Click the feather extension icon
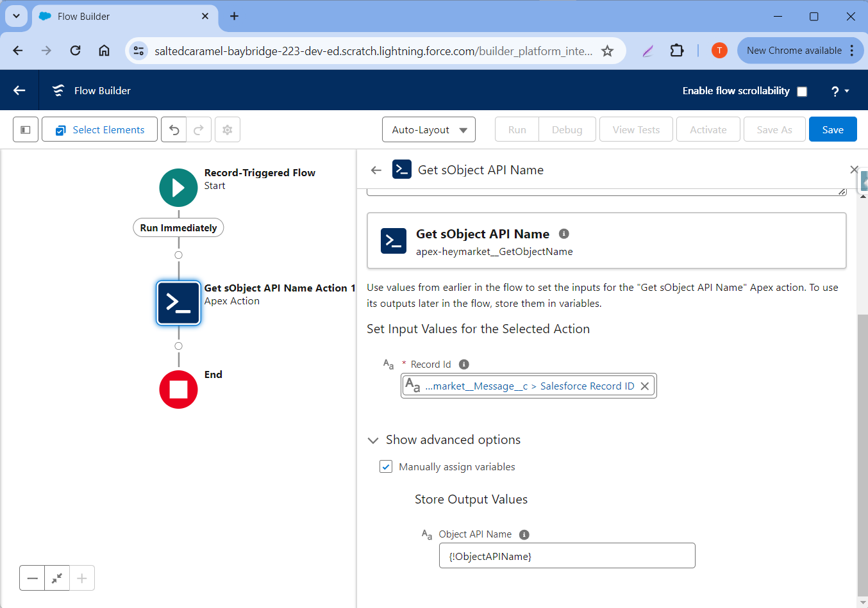Viewport: 868px width, 608px height. pos(648,51)
